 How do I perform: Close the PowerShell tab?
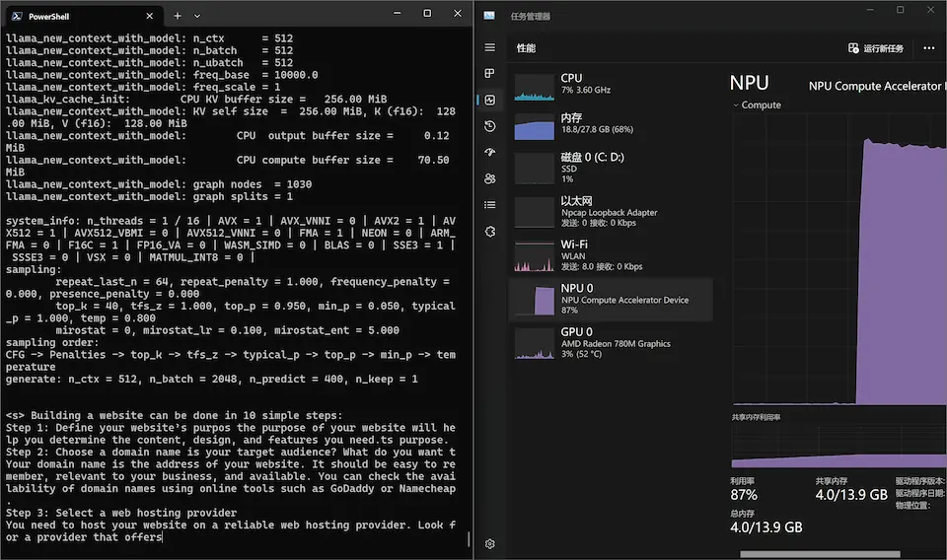tap(149, 16)
